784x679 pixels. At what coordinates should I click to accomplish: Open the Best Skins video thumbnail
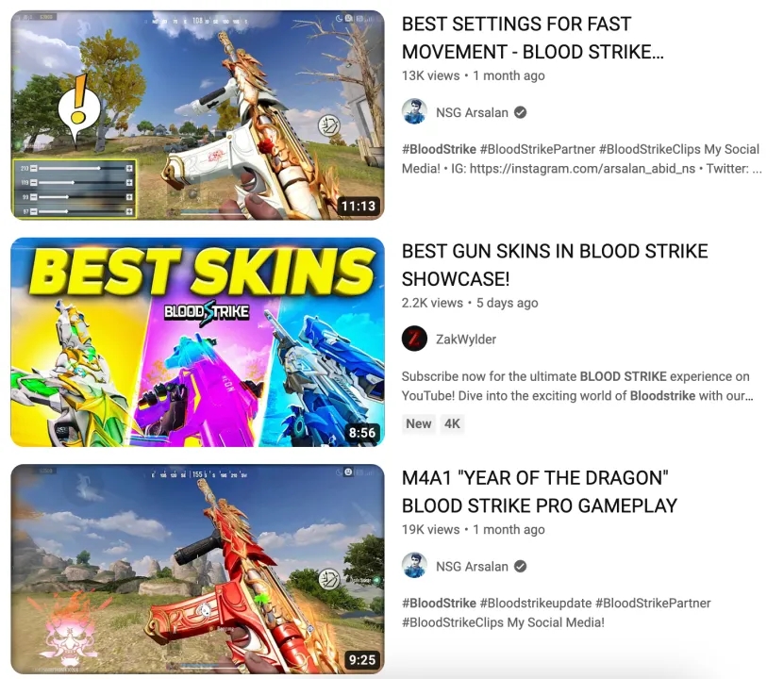[x=197, y=342]
